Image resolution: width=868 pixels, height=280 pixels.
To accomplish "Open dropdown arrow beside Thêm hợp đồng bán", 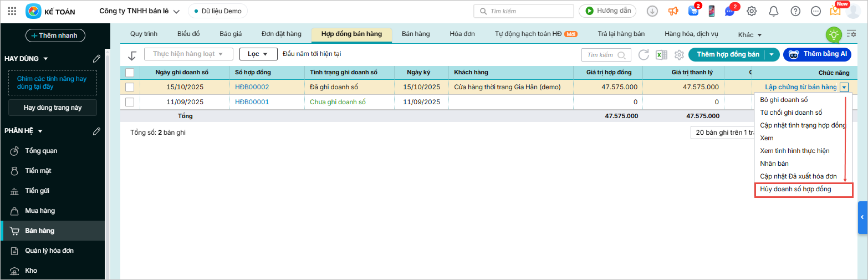I will 771,54.
